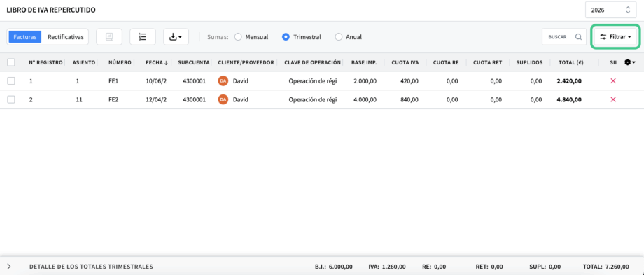Viewport: 644px width, 275px height.
Task: Check the checkbox for registro 2
Action: [x=11, y=100]
